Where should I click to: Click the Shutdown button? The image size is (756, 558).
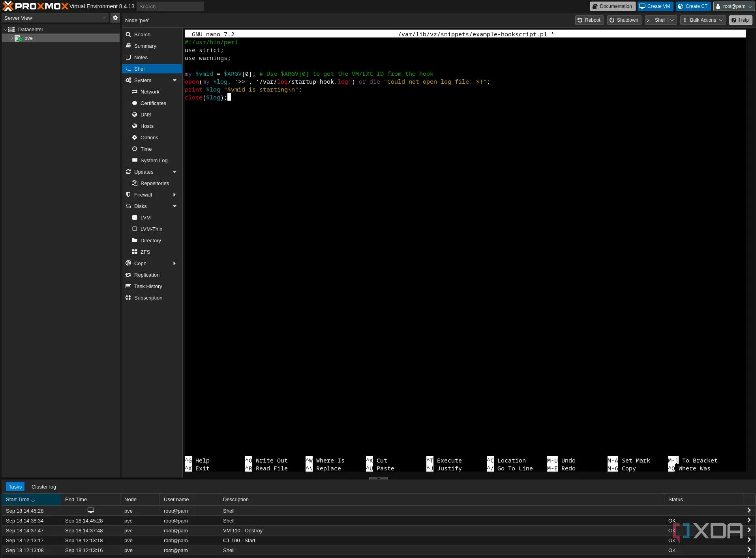[623, 20]
